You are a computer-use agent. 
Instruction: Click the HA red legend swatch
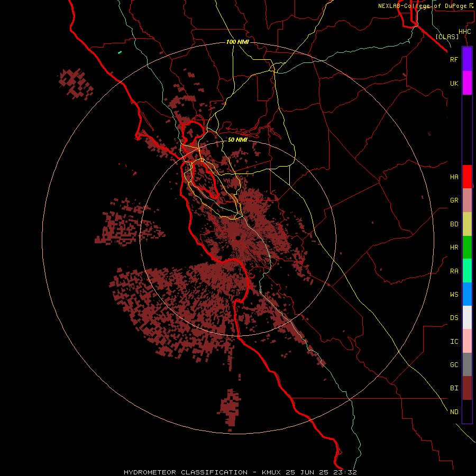(467, 177)
